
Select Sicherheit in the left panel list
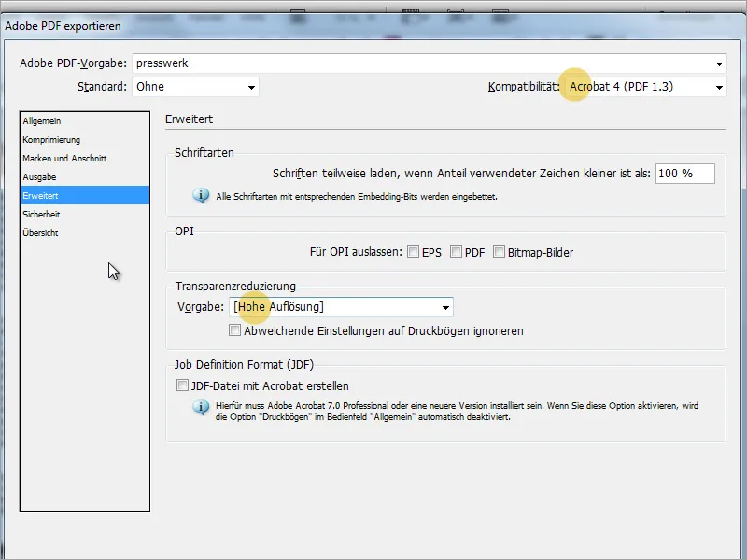85,215
